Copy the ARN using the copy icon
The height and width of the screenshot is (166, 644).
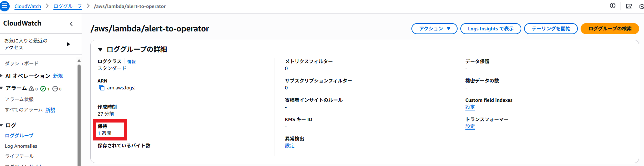coord(102,88)
